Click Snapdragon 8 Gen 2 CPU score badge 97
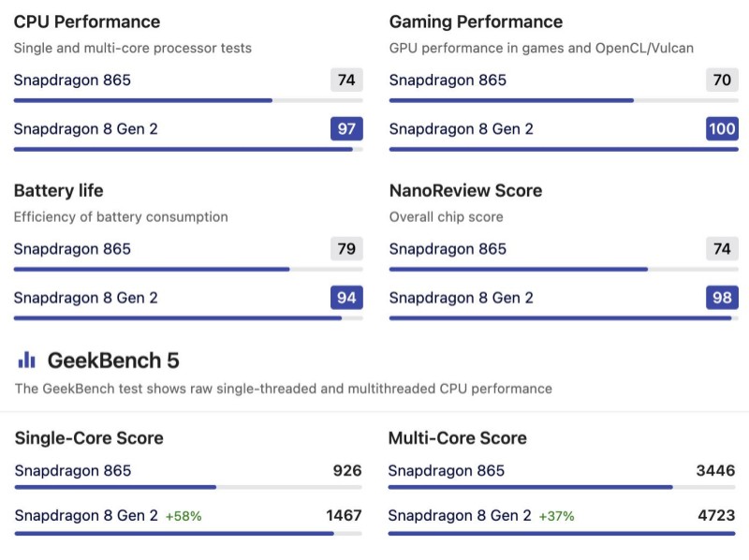This screenshot has width=749, height=560. [x=346, y=128]
